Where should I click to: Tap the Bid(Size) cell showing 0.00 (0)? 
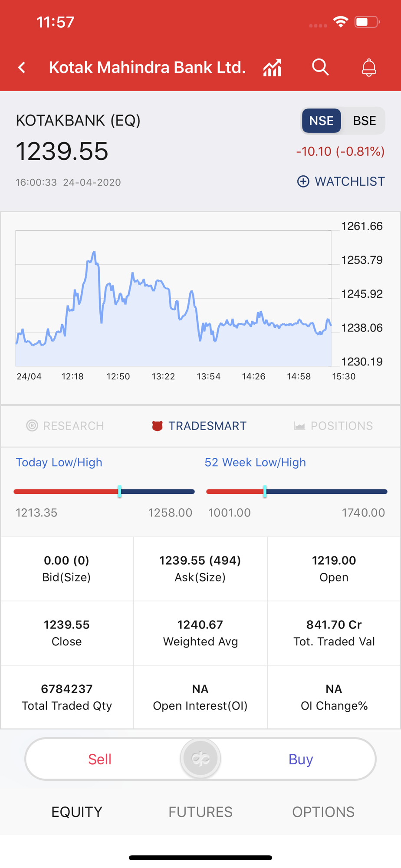[67, 569]
